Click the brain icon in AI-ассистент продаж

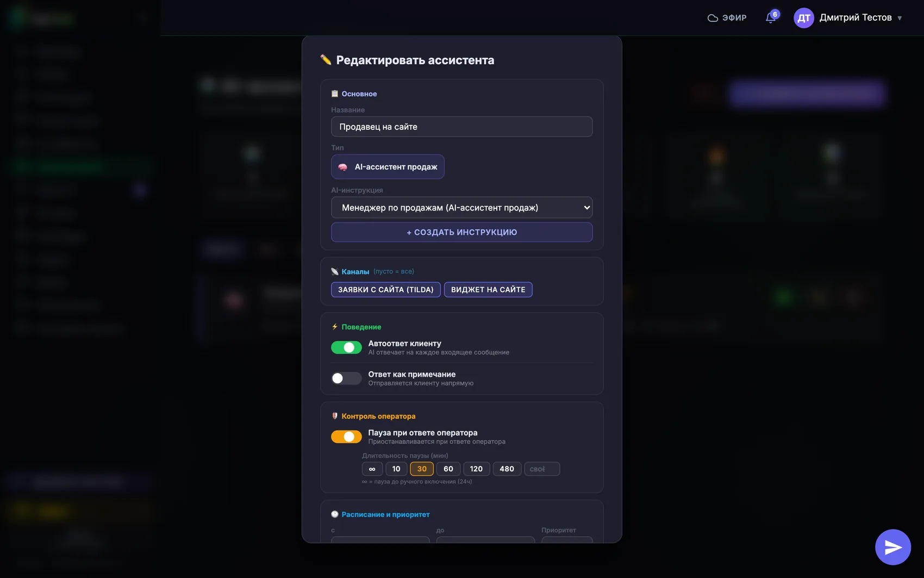click(x=343, y=167)
